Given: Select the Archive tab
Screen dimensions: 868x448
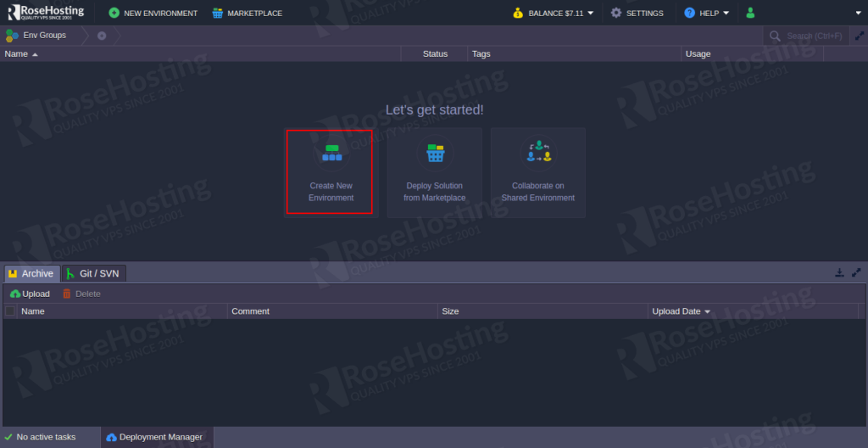Looking at the screenshot, I should click(31, 273).
